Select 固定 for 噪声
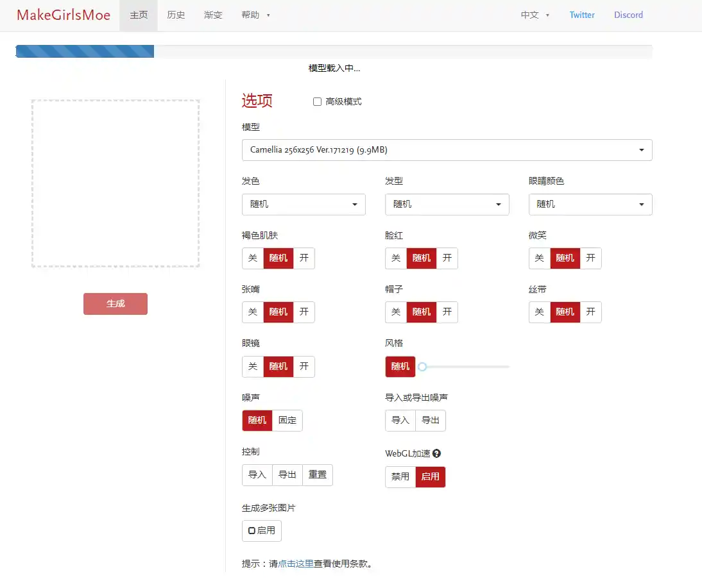The height and width of the screenshot is (588, 702). [287, 420]
